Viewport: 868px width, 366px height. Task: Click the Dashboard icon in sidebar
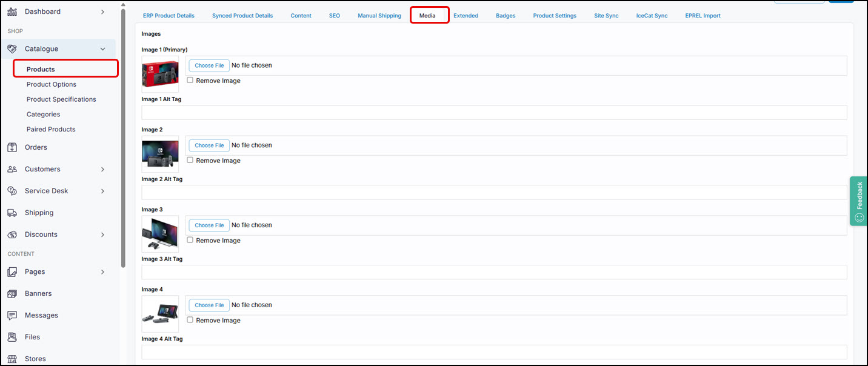coord(12,12)
